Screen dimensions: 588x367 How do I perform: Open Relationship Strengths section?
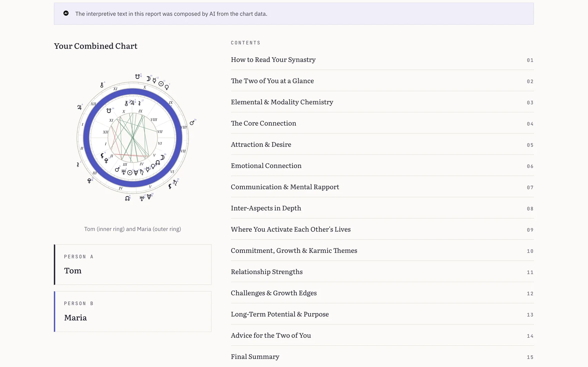tap(382, 272)
